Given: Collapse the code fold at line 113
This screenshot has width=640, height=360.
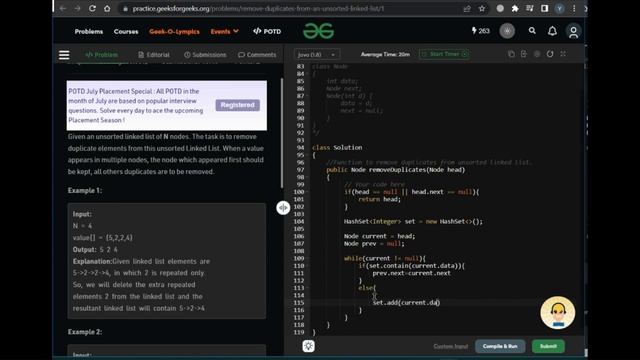Looking at the screenshot, I should point(307,288).
